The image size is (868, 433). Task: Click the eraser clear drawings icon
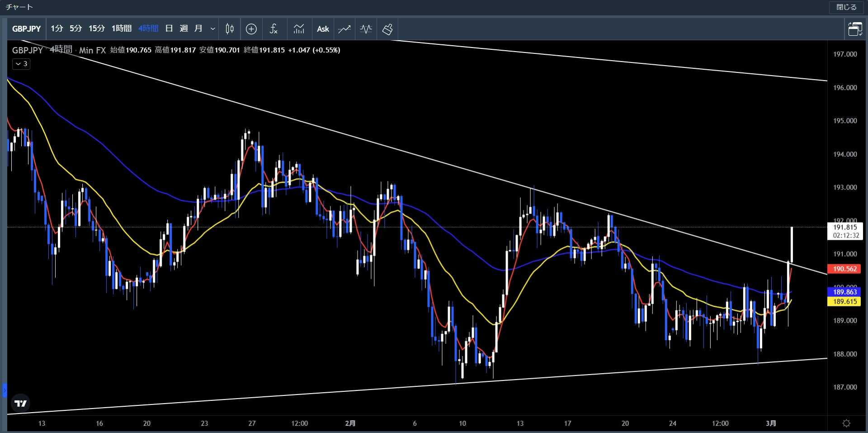tap(388, 29)
